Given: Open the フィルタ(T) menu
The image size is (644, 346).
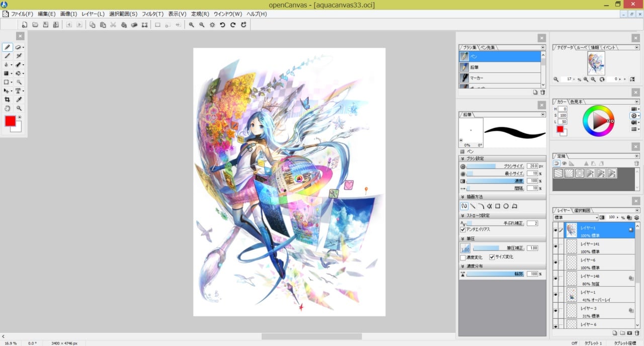Looking at the screenshot, I should (x=152, y=14).
